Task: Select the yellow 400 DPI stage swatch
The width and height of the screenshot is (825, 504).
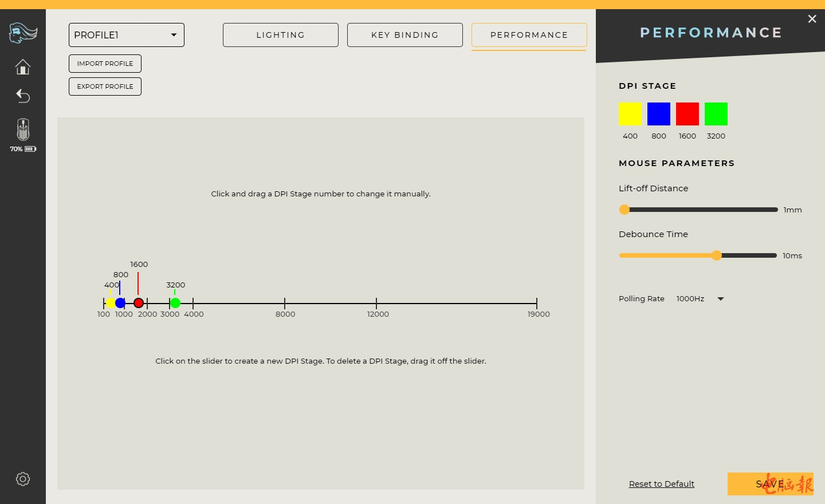Action: [630, 114]
